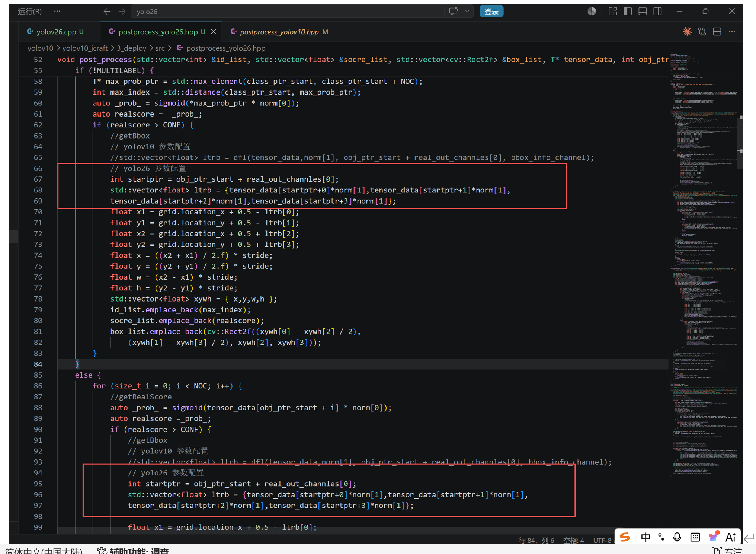Screen dimensions: 756x554
Task: Select yolov10_icraft in the breadcrumb
Action: point(85,48)
